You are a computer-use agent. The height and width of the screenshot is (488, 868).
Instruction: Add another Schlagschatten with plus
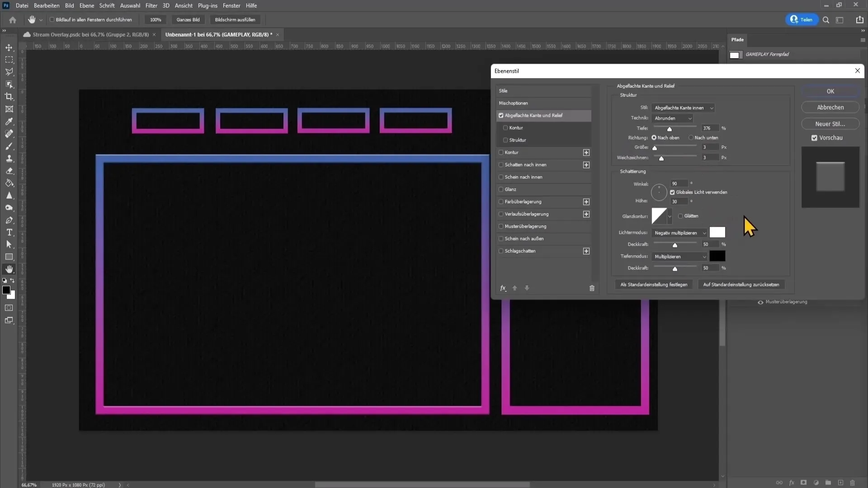pyautogui.click(x=586, y=251)
